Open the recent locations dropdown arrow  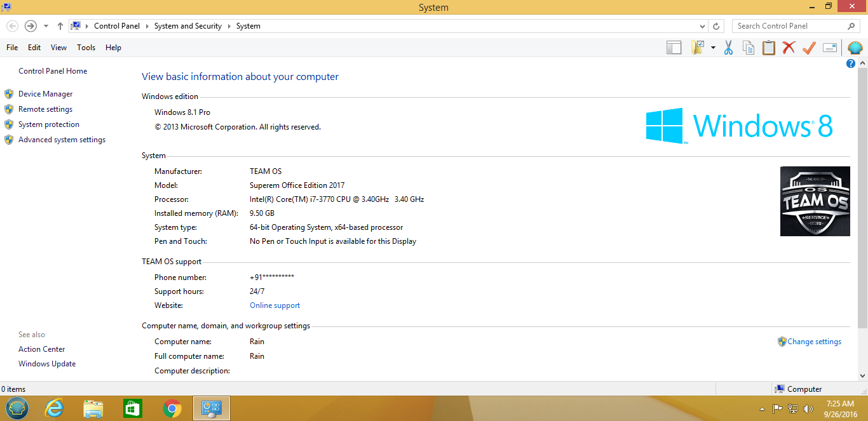click(x=46, y=26)
